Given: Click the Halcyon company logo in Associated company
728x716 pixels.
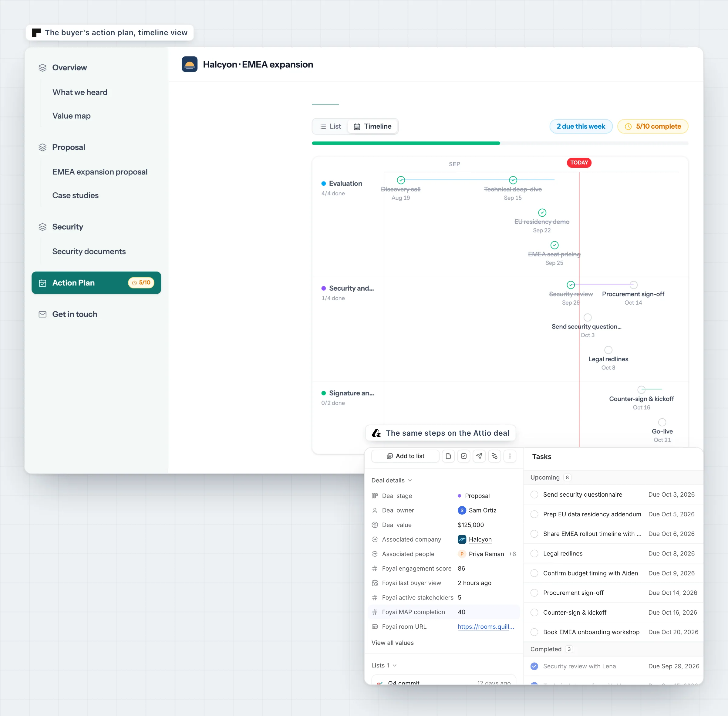Looking at the screenshot, I should (462, 540).
